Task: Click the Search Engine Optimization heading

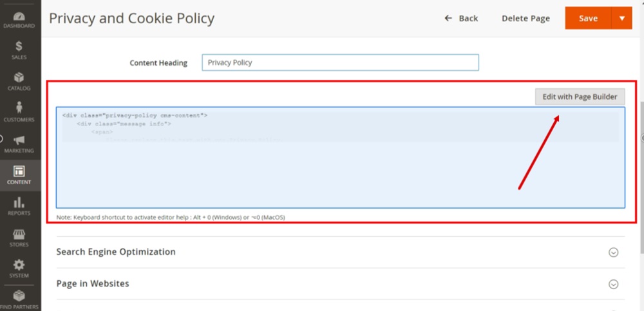Action: click(116, 252)
